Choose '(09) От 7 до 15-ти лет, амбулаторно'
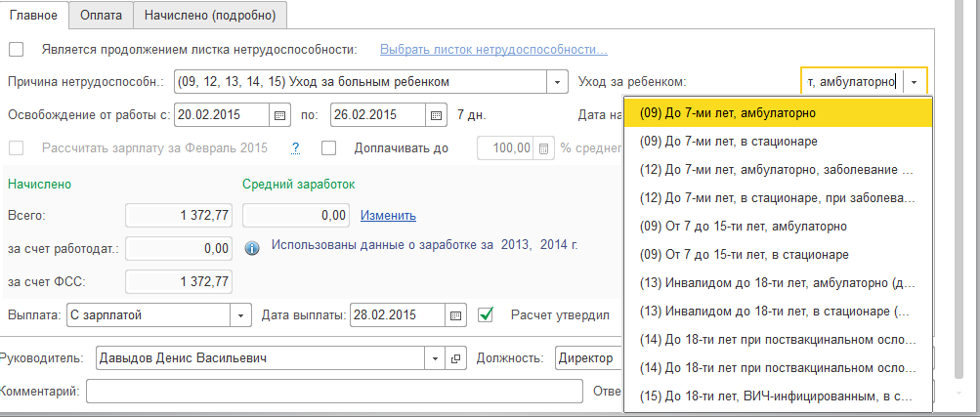Image resolution: width=980 pixels, height=417 pixels. pyautogui.click(x=743, y=226)
